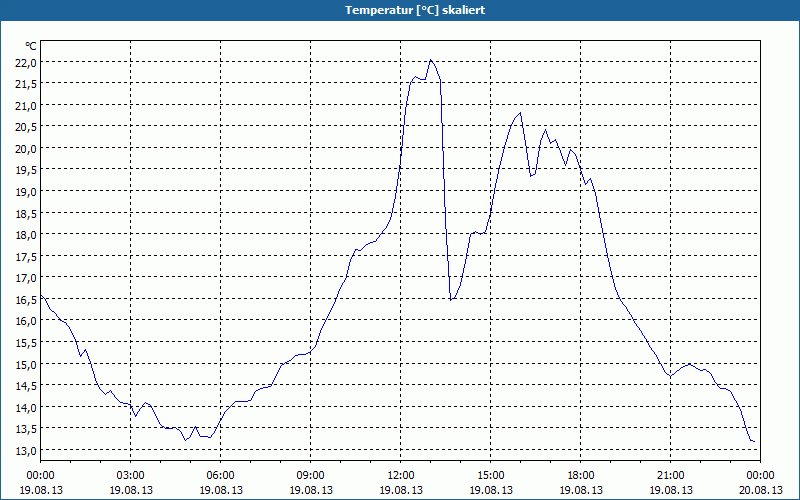Click the 18,5 y-axis tick label
This screenshot has height=500, width=800.
click(27, 214)
